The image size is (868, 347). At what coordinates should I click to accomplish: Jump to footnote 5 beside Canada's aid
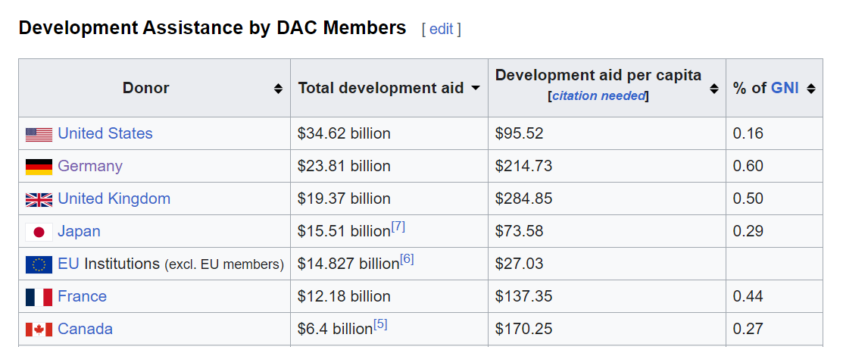(x=380, y=324)
